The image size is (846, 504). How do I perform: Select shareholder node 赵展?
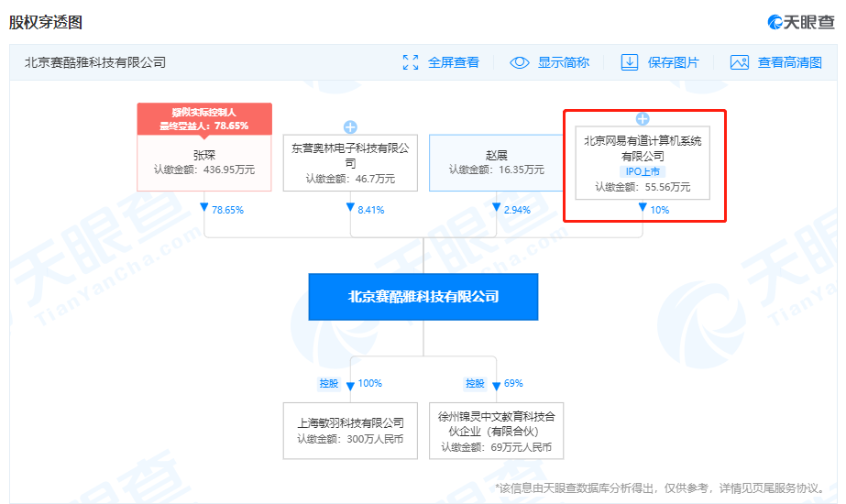click(497, 163)
